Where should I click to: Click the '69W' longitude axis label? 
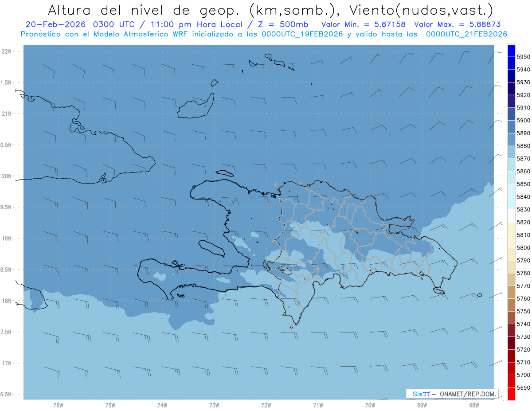pos(422,405)
